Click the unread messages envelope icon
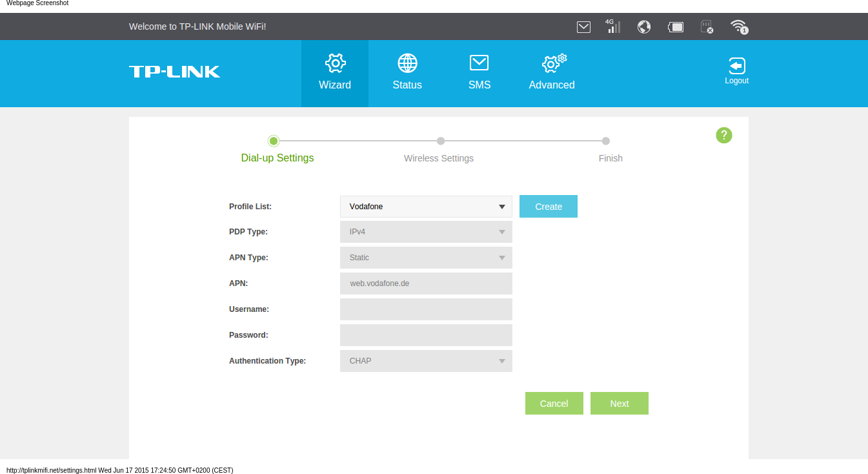Screen dimensions: 868x474 (x=583, y=27)
